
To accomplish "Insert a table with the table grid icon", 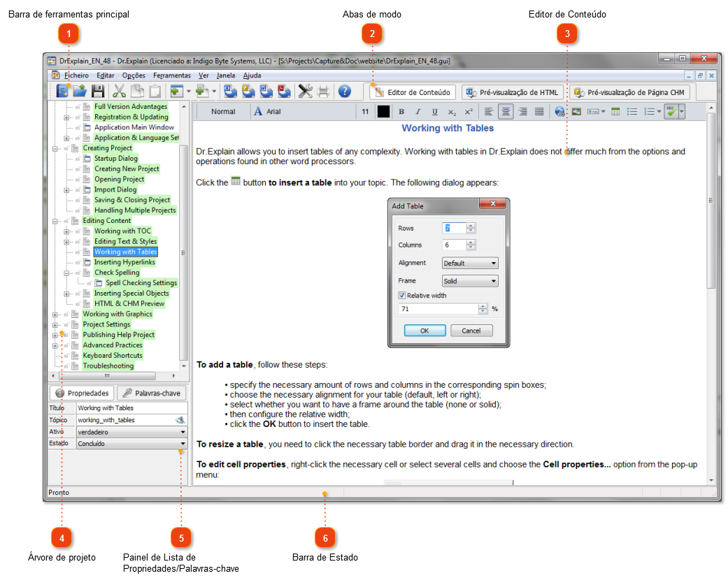I will pyautogui.click(x=615, y=112).
